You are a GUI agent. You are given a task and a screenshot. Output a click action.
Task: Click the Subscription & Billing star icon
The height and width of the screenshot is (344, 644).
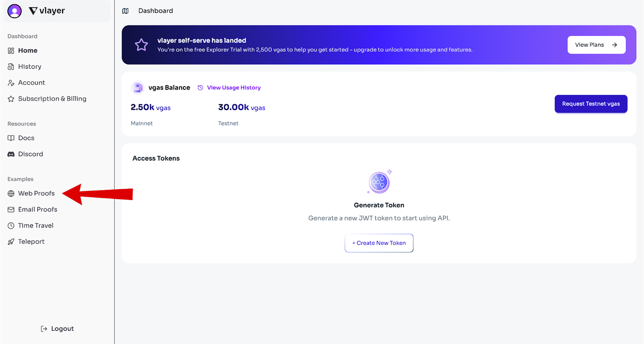(x=11, y=99)
